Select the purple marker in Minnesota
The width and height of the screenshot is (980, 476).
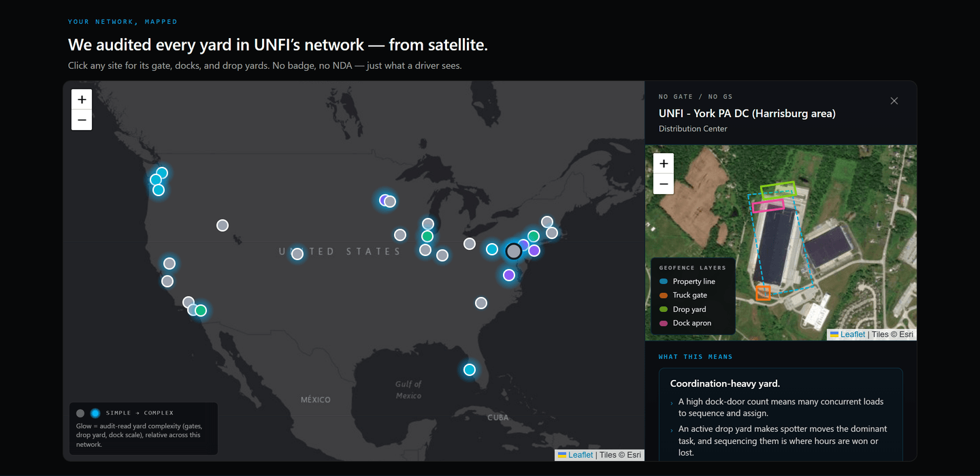385,200
